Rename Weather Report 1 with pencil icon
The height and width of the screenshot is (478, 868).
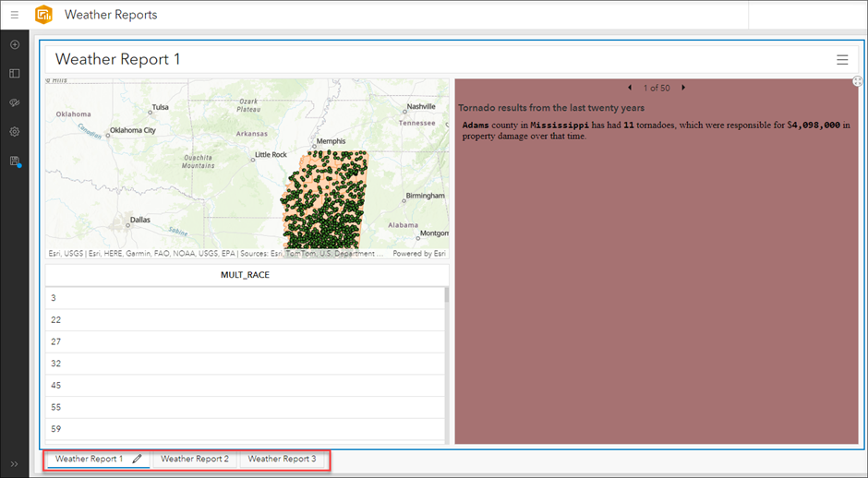tap(137, 459)
